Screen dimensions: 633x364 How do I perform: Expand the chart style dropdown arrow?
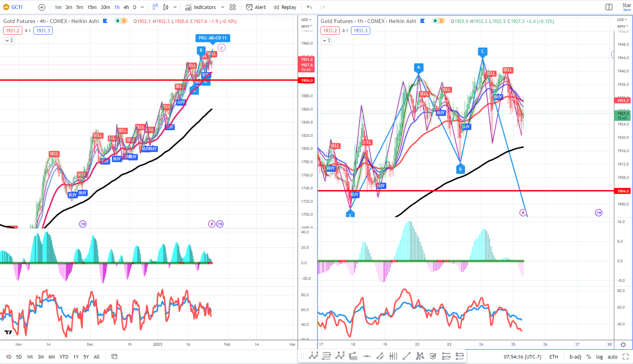(x=175, y=7)
